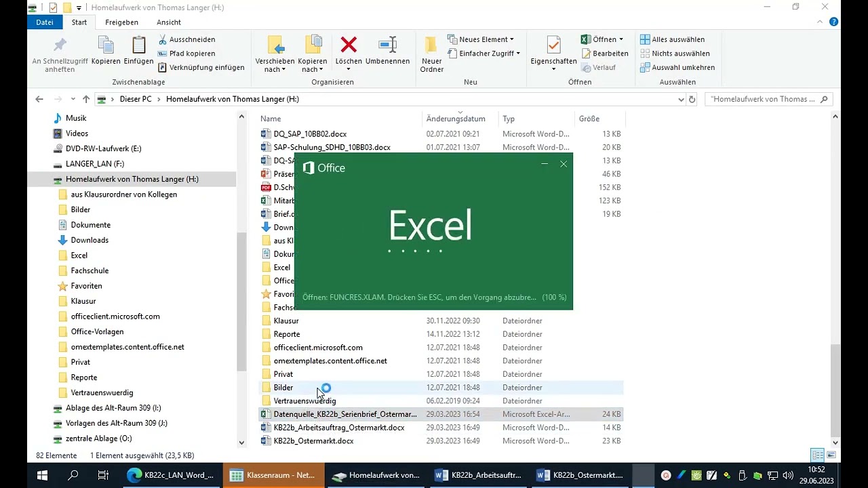Sort files by the Größe column header
868x488 pixels.
click(x=599, y=119)
